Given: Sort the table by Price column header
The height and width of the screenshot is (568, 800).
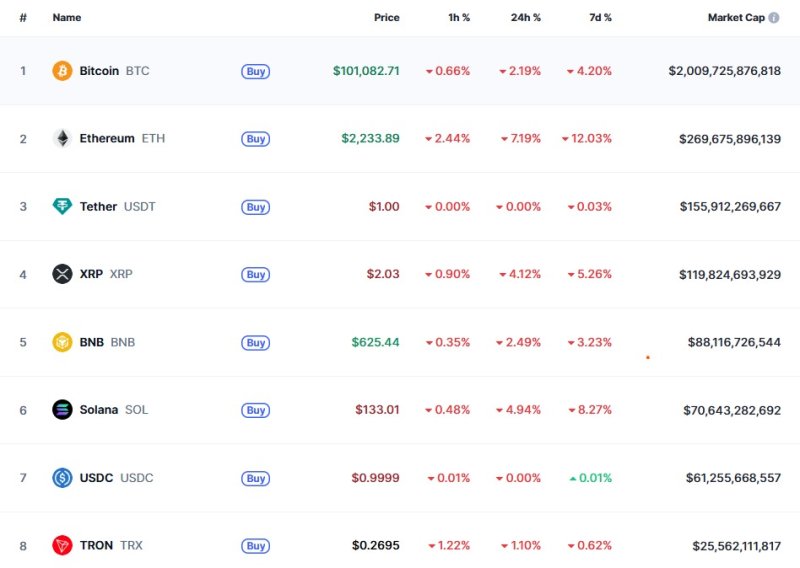Looking at the screenshot, I should (386, 18).
